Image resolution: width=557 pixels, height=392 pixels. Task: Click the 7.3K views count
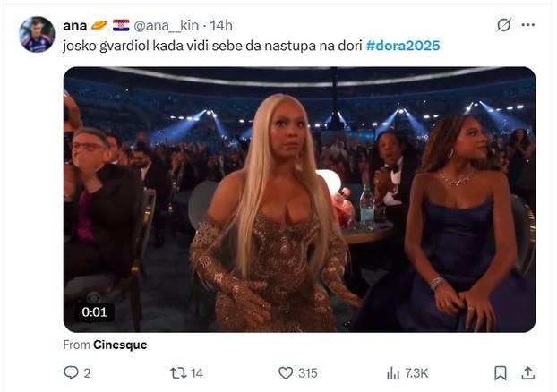tap(418, 372)
